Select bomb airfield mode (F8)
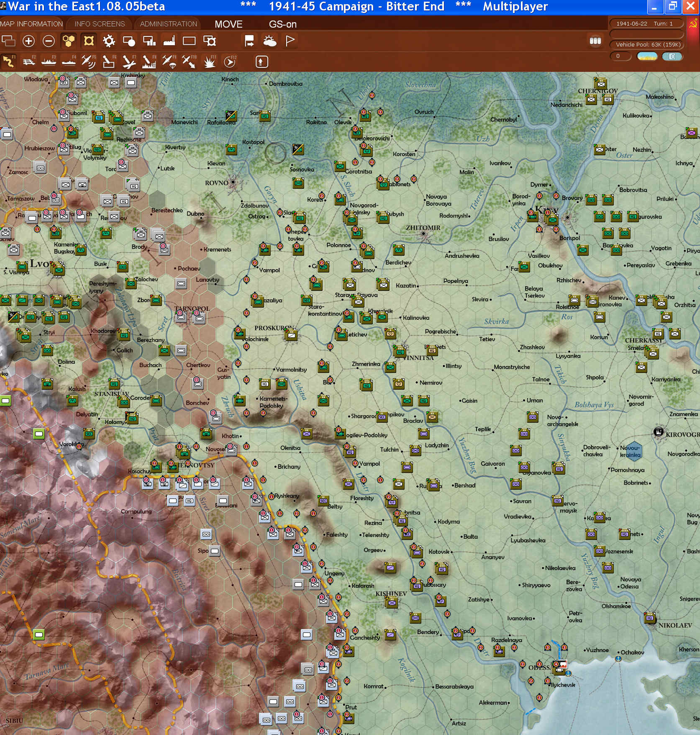Image resolution: width=700 pixels, height=735 pixels. pos(149,62)
